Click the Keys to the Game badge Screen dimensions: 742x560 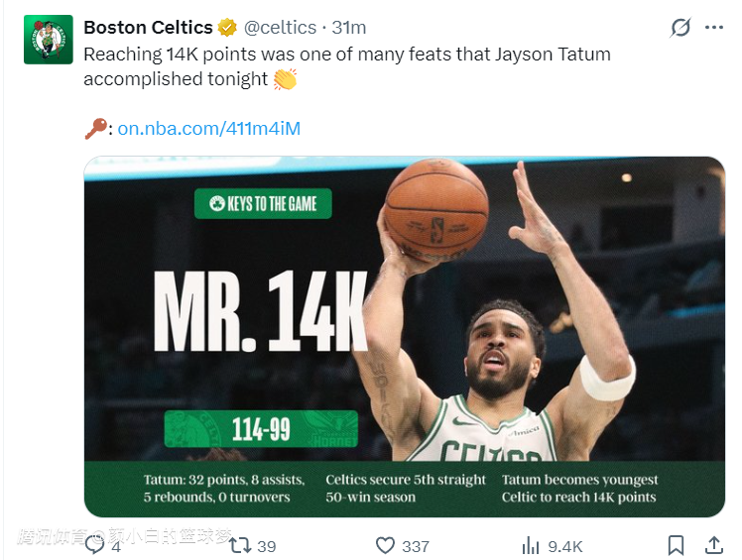click(x=263, y=204)
